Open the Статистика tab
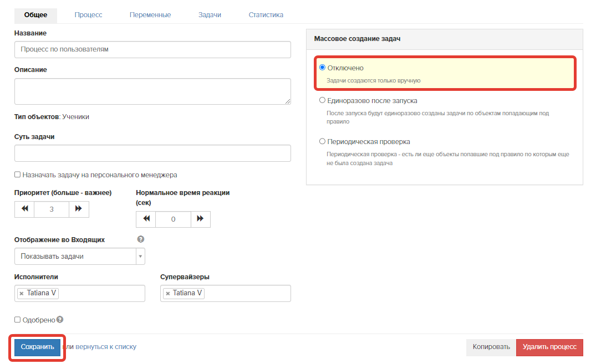Viewport: 596px width, 364px height. (x=266, y=15)
